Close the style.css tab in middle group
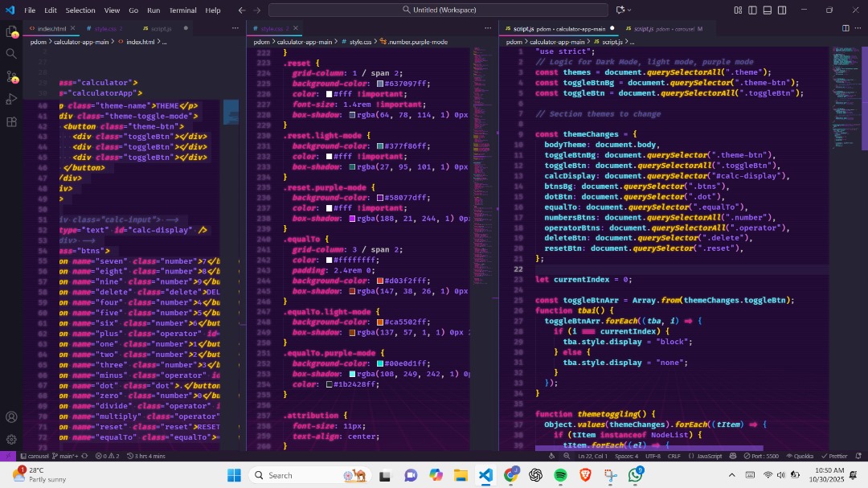Image resolution: width=868 pixels, height=488 pixels. point(296,28)
